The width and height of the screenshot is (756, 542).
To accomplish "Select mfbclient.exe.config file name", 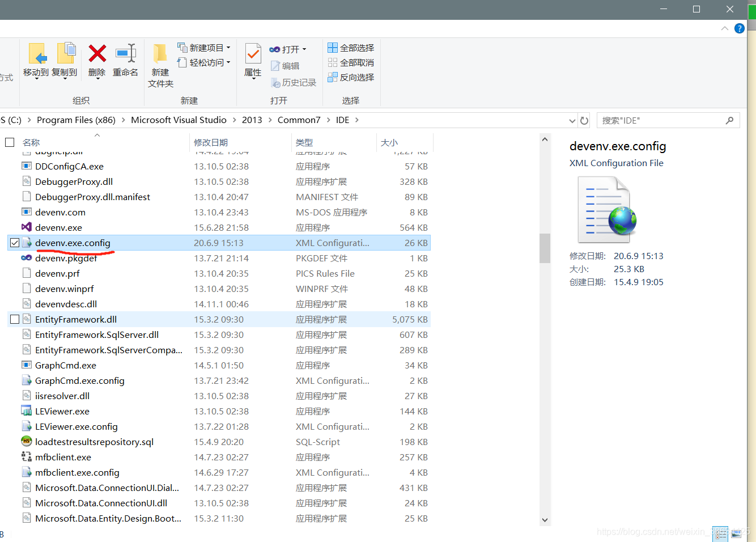I will (x=77, y=472).
